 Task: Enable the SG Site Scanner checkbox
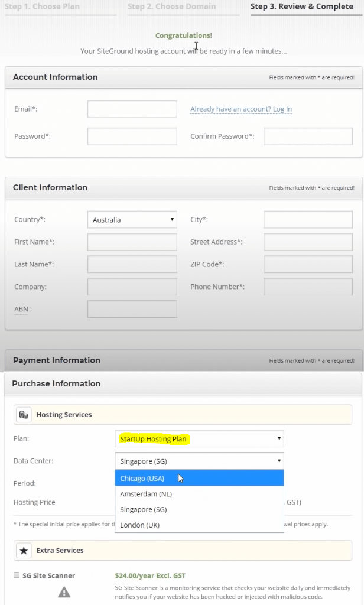tap(16, 575)
